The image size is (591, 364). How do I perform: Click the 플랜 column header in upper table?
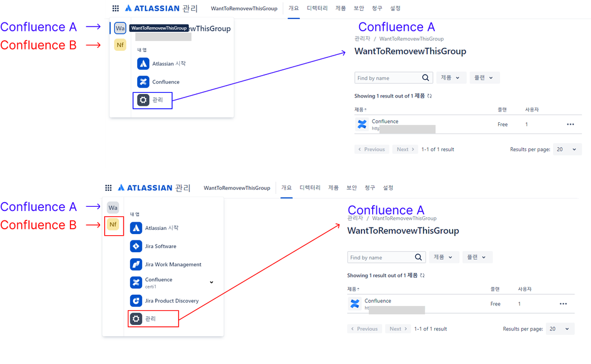pyautogui.click(x=502, y=109)
